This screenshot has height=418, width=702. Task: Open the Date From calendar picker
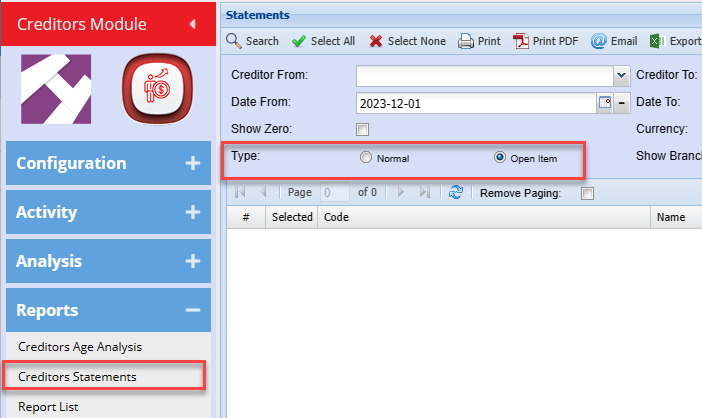pyautogui.click(x=605, y=102)
